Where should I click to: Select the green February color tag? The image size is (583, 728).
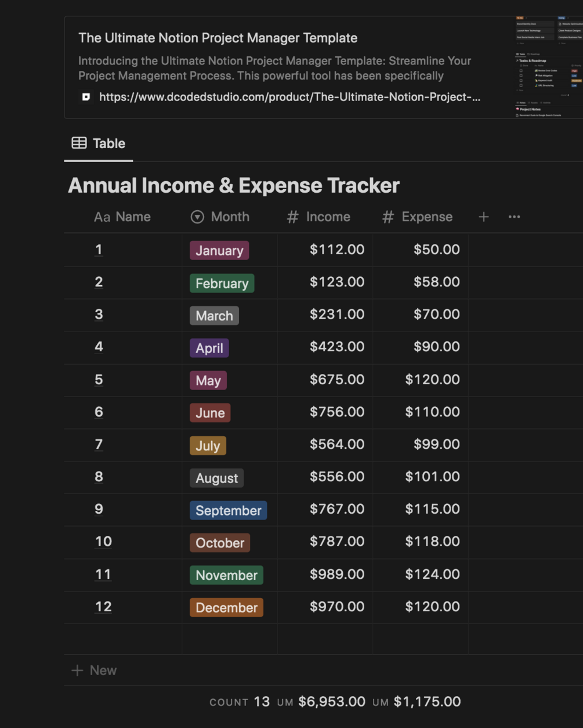222,283
